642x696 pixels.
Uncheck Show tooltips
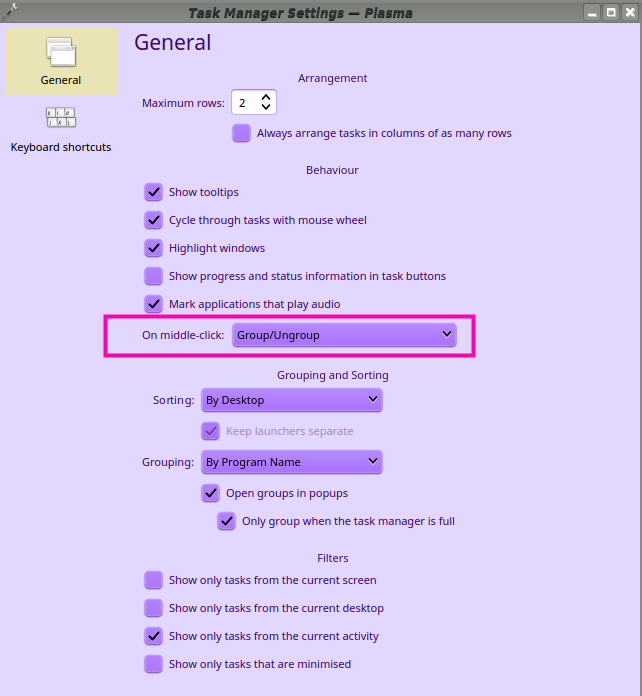[154, 192]
